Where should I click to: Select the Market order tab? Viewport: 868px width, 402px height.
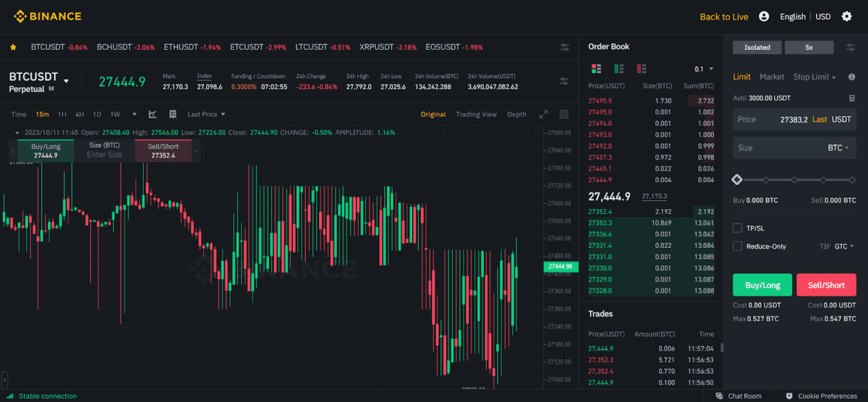(772, 77)
